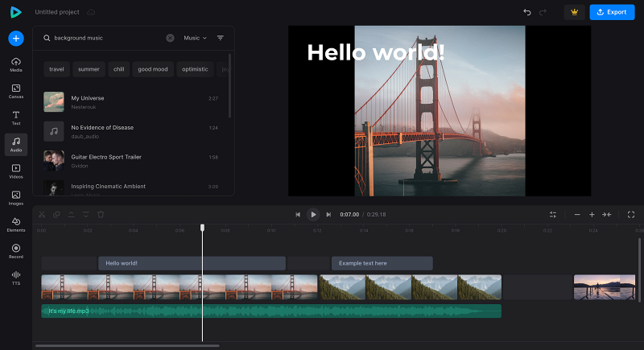Fit timeline to screen icon
Screen dimensions: 644x350
(x=607, y=215)
